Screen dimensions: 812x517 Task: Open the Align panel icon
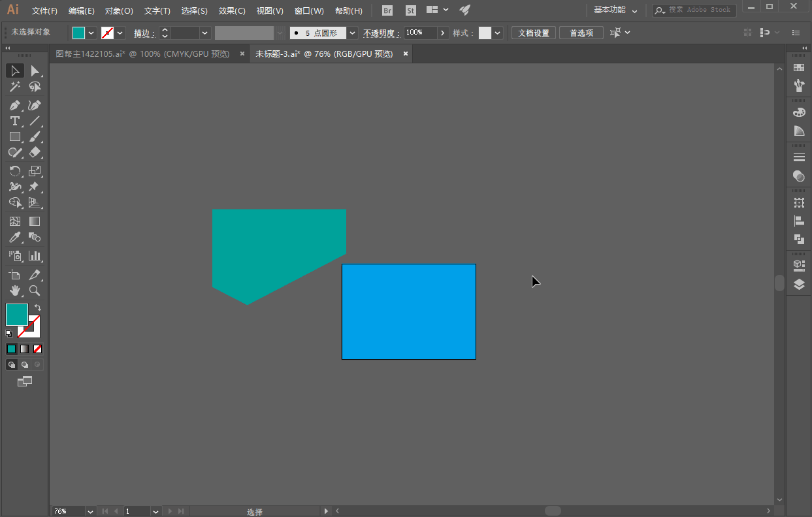tap(798, 221)
